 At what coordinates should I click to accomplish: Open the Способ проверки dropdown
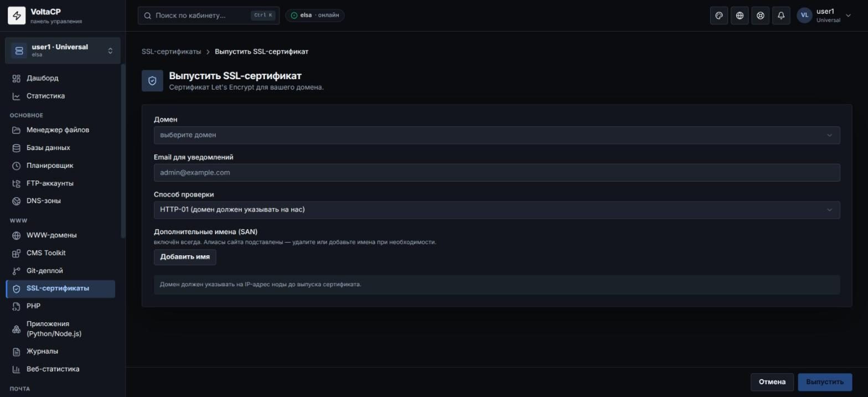pos(497,210)
